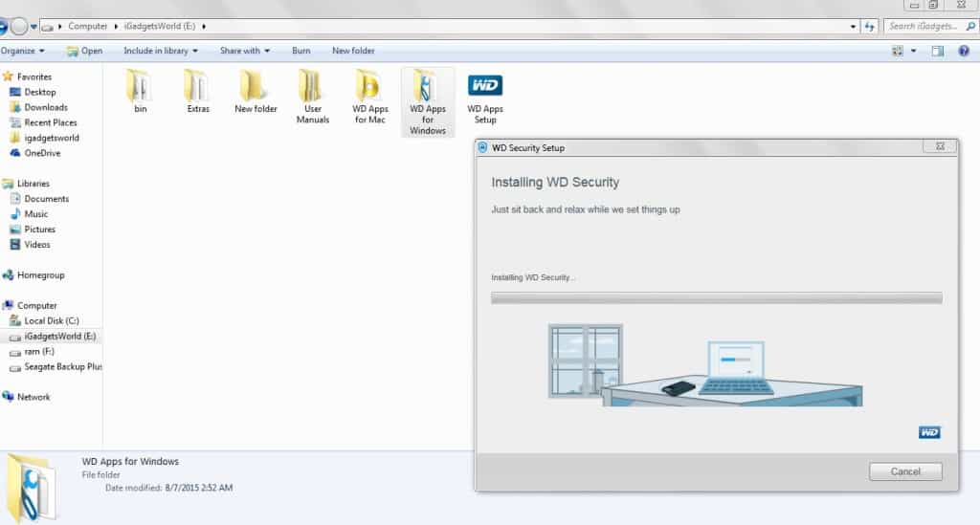Image resolution: width=980 pixels, height=525 pixels.
Task: Click the Search iGadgets field
Action: point(924,26)
